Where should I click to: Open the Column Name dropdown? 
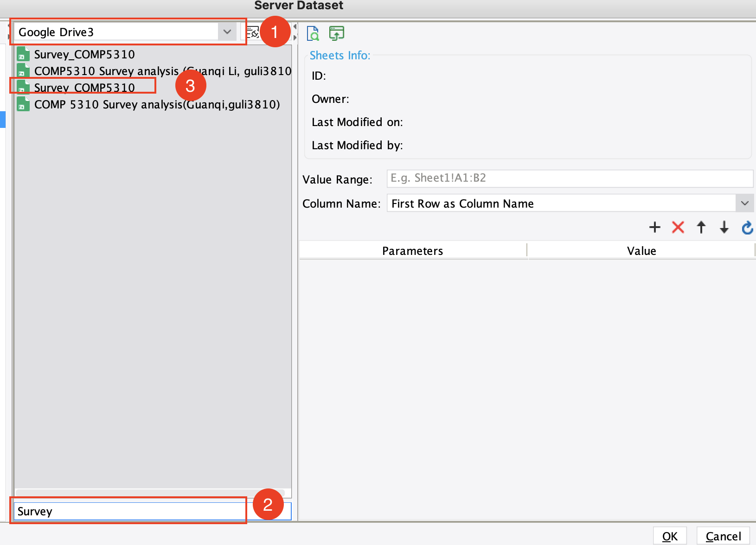click(x=745, y=203)
